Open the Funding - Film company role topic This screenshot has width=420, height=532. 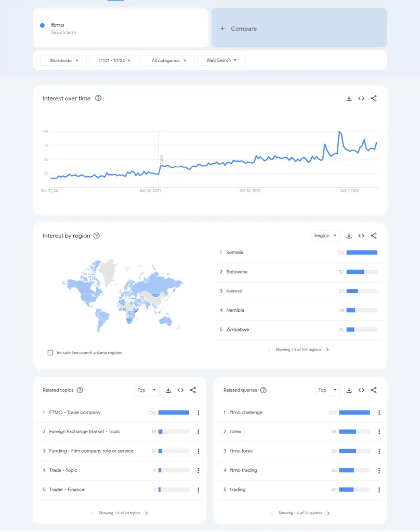click(91, 451)
